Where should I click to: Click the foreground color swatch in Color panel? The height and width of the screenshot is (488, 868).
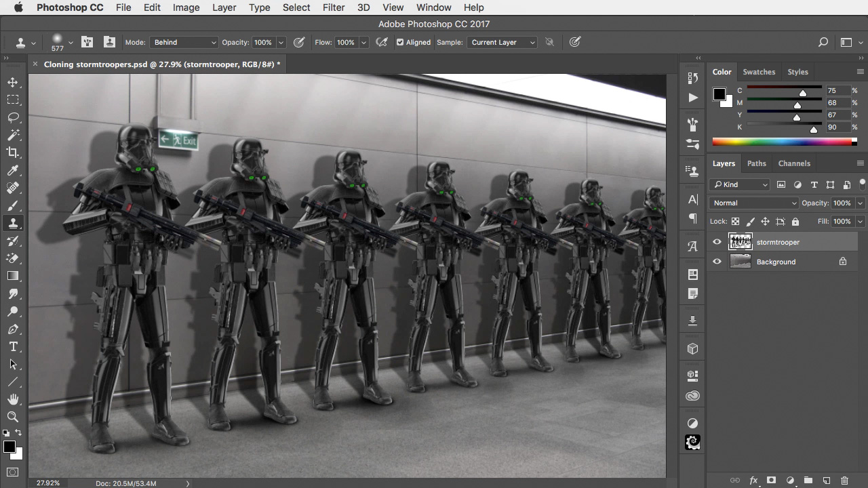[719, 94]
